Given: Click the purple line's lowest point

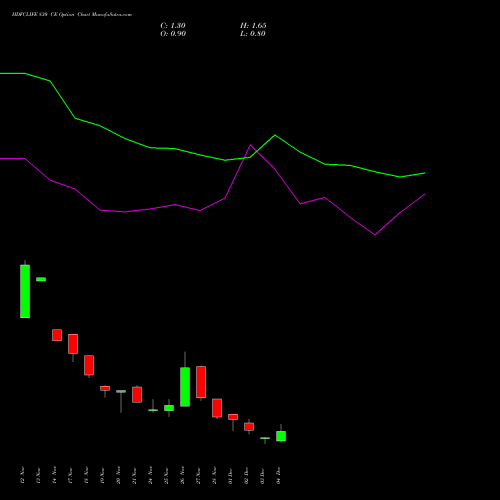Looking at the screenshot, I should click(x=375, y=235).
